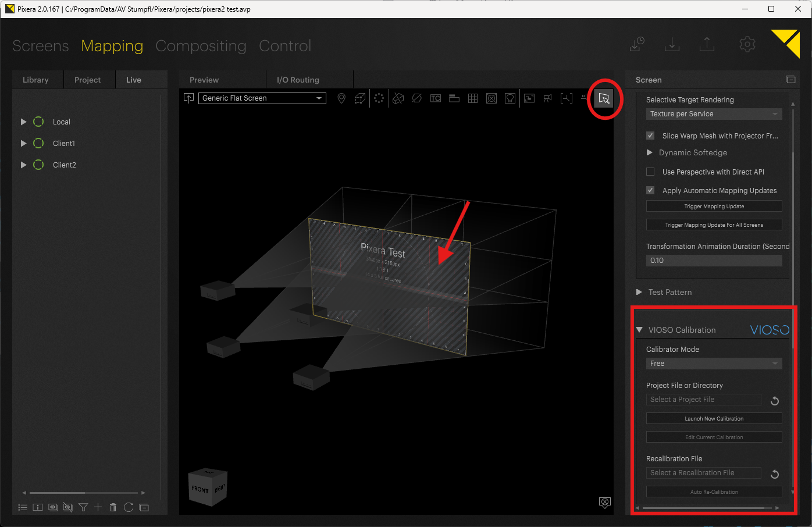Click the Launch New Calibration button
Image resolution: width=812 pixels, height=527 pixels.
tap(714, 419)
